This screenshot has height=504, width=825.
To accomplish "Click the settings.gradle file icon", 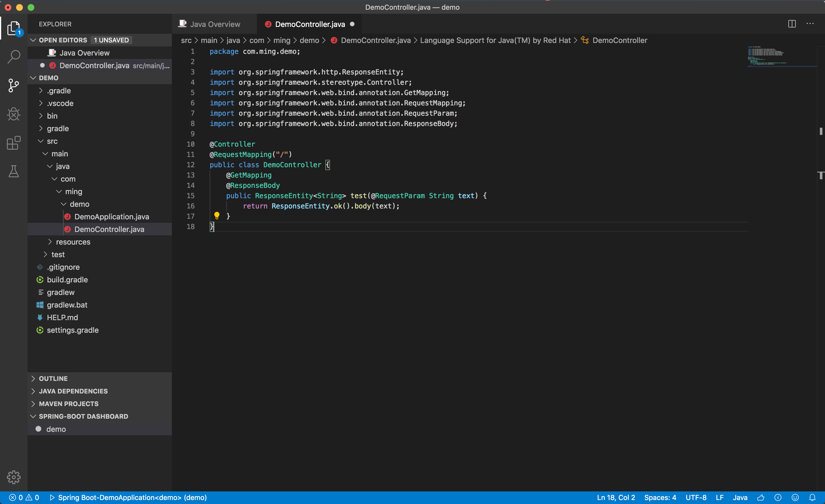I will click(40, 330).
